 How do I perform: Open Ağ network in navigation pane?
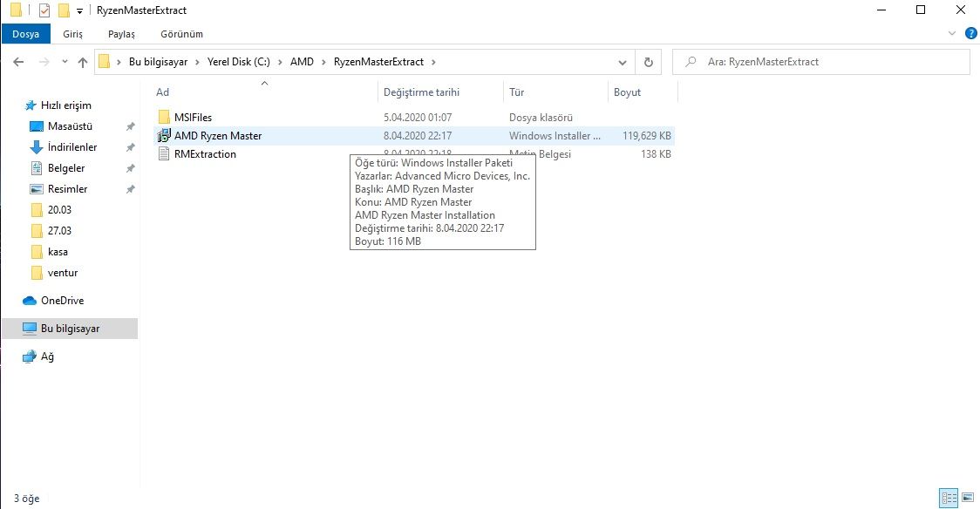click(x=46, y=356)
